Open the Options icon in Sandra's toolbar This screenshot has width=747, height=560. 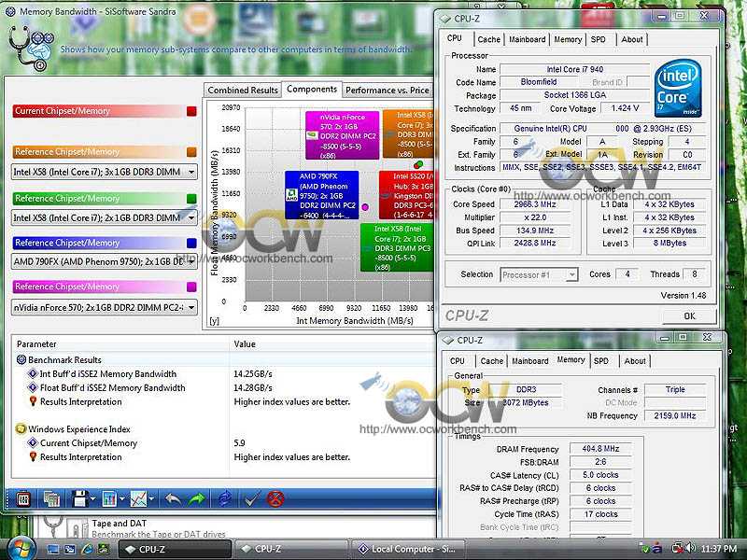pos(22,499)
